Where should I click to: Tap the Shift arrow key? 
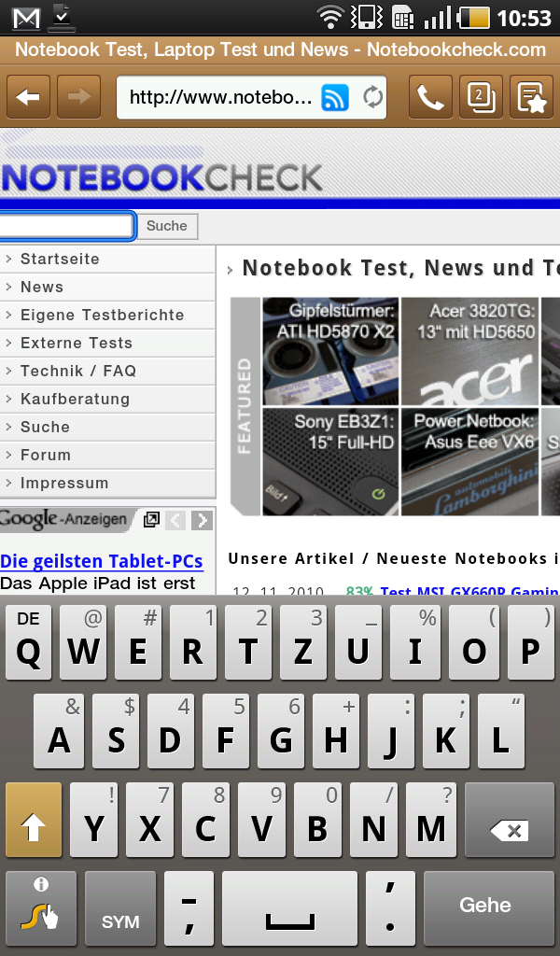[34, 820]
